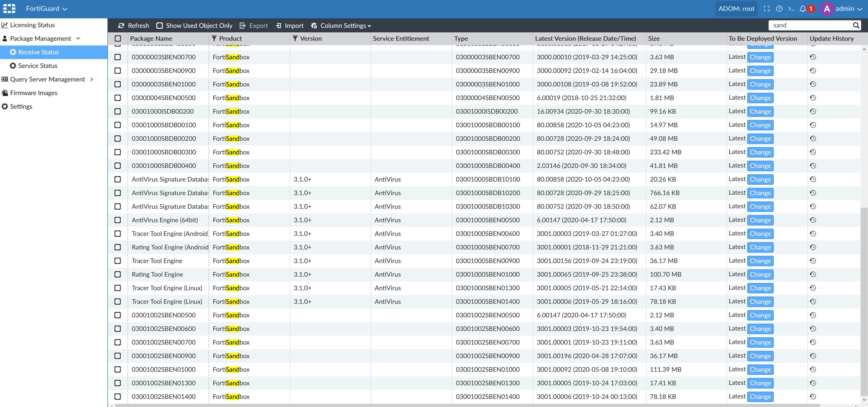Viewport: 868px width, 407px height.
Task: Click the Product column filter icon
Action: [214, 38]
